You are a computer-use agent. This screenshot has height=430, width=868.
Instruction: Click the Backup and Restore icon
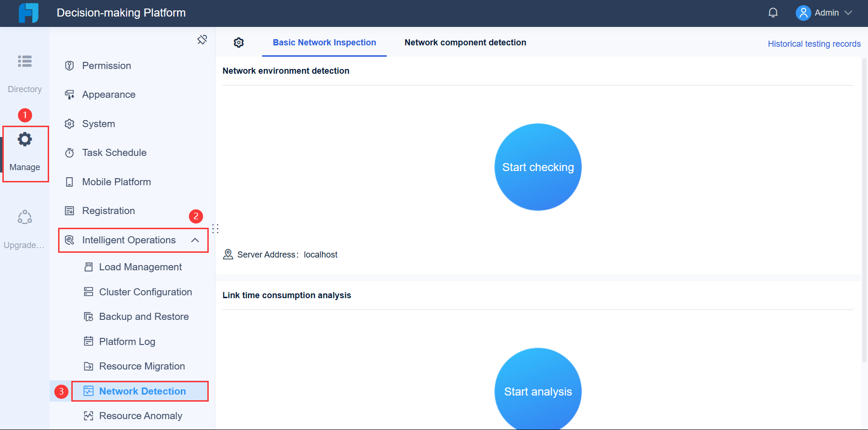point(88,316)
